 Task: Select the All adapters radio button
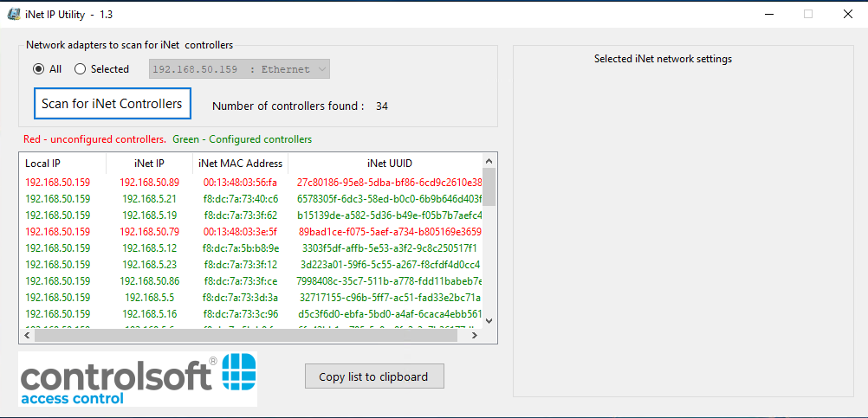(38, 69)
